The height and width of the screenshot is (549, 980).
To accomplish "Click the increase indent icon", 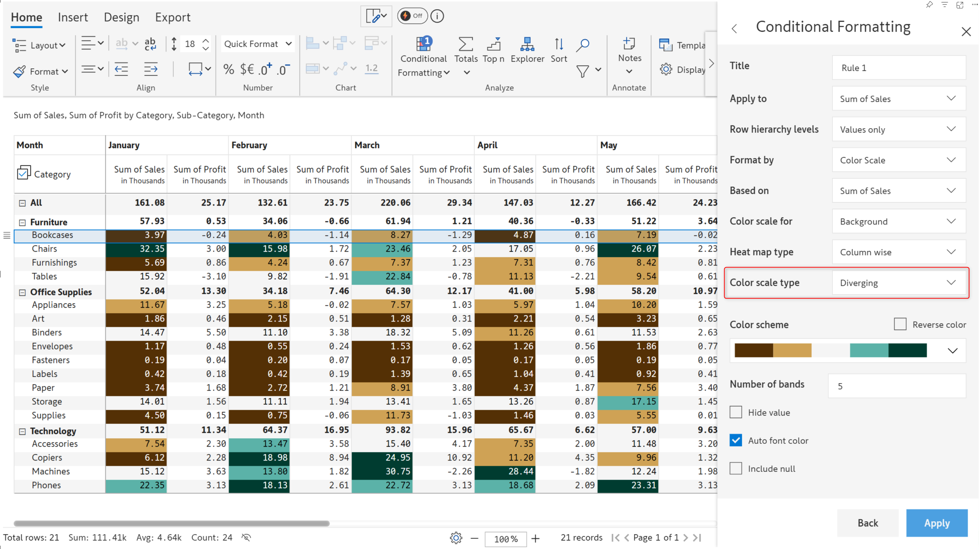I will coord(151,69).
